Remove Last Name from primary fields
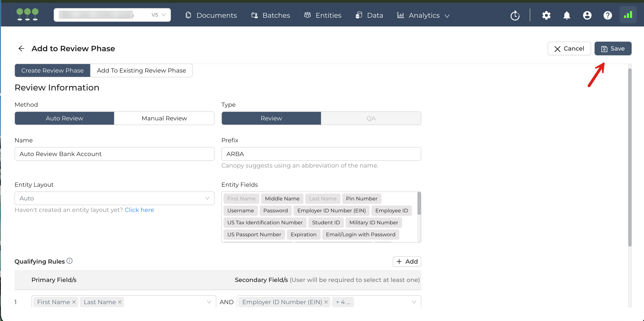This screenshot has height=321, width=644. point(120,302)
